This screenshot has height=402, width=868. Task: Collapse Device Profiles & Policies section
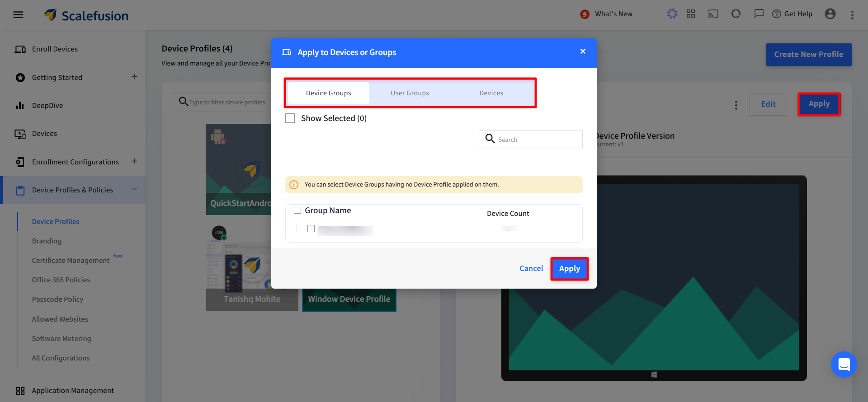134,189
